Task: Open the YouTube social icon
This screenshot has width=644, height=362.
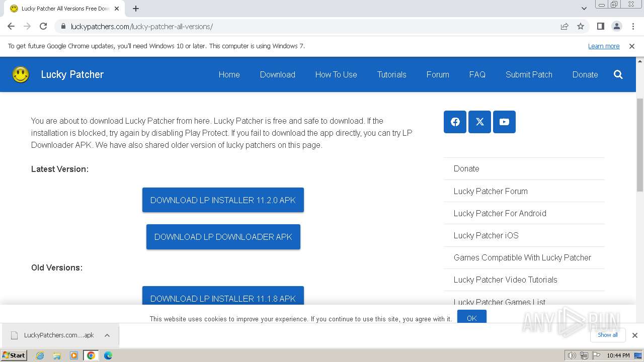Action: point(504,122)
